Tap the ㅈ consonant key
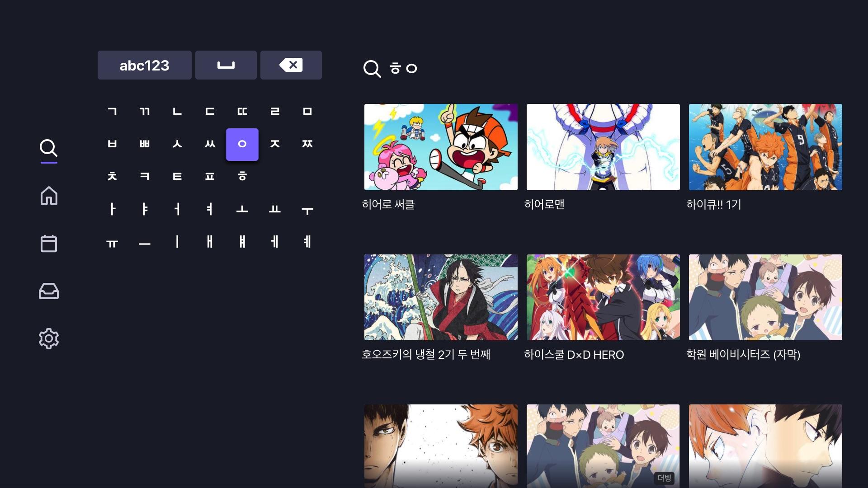 [x=275, y=144]
